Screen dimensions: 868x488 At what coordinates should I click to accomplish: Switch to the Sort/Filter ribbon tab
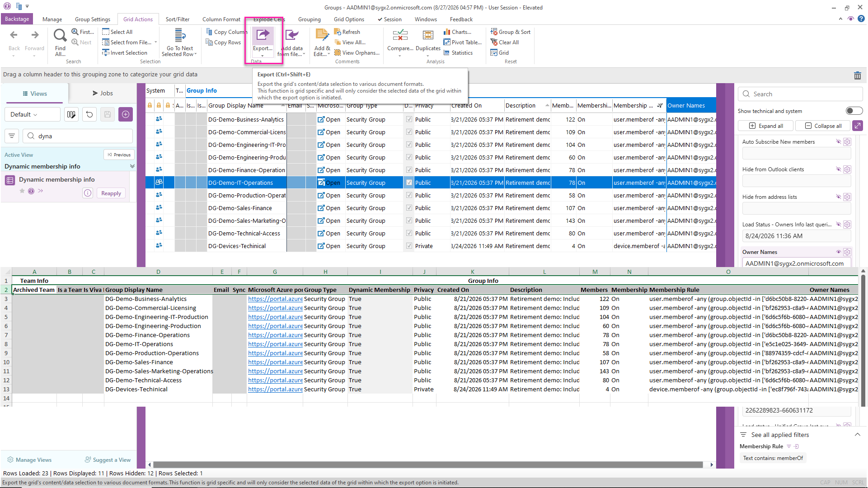(x=178, y=19)
